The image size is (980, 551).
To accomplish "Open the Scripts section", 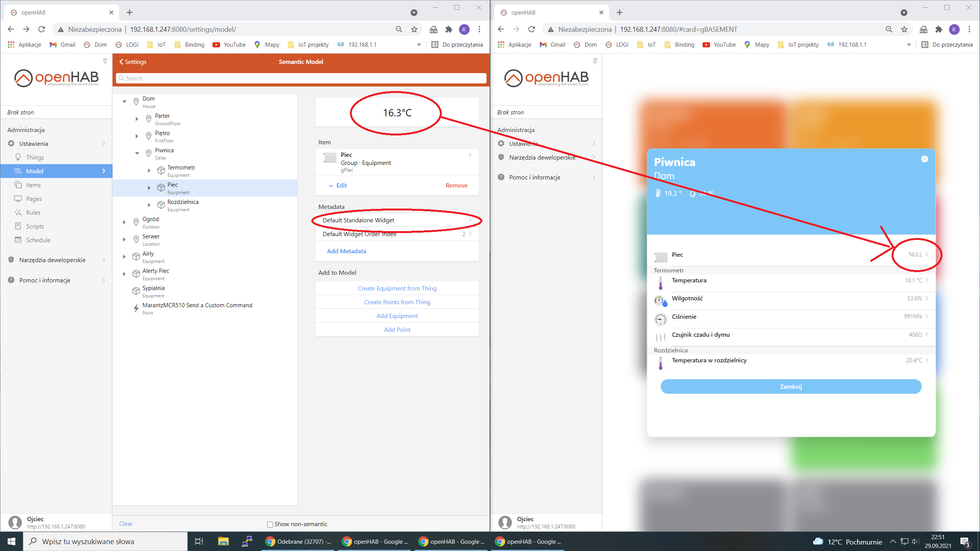I will (x=34, y=226).
